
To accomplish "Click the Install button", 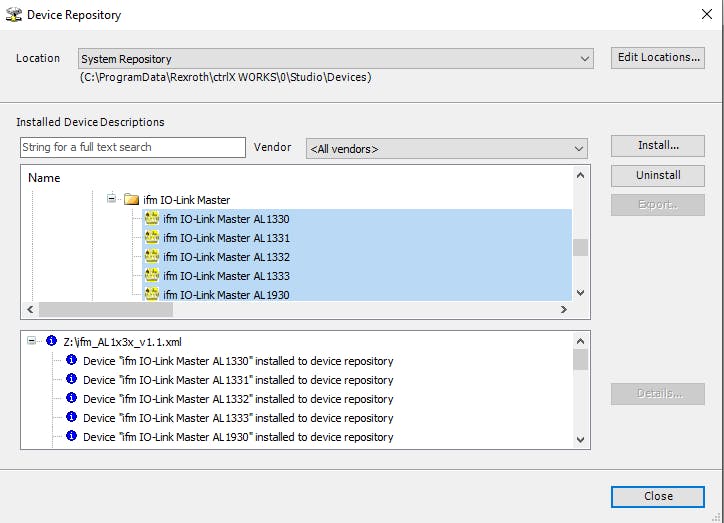I will pos(658,145).
